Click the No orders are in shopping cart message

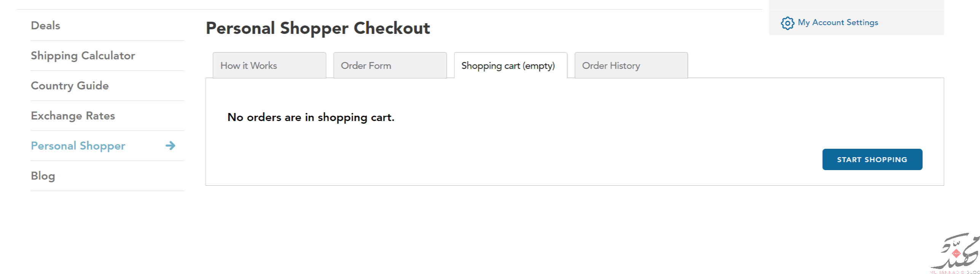311,117
